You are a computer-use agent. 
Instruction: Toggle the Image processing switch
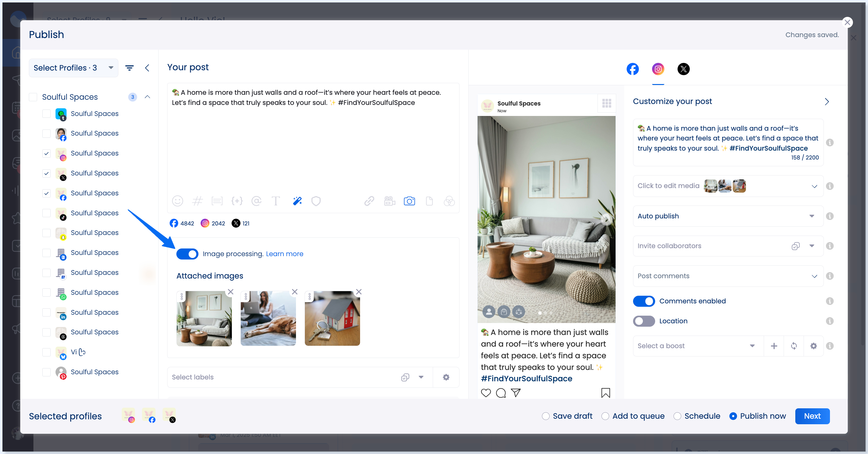coord(187,254)
